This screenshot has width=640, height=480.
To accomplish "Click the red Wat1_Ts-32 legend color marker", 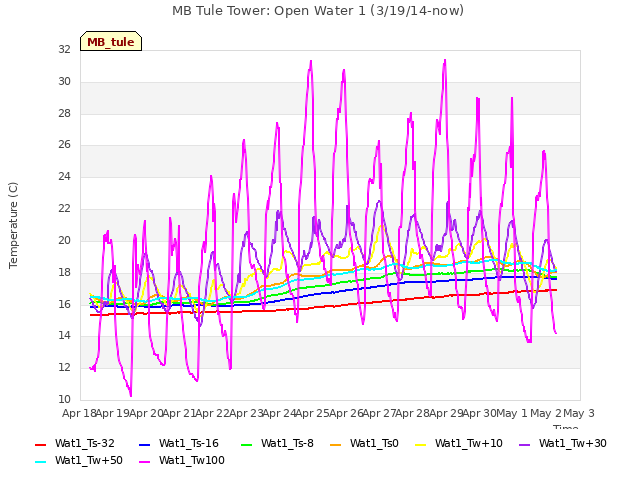I will point(41,444).
